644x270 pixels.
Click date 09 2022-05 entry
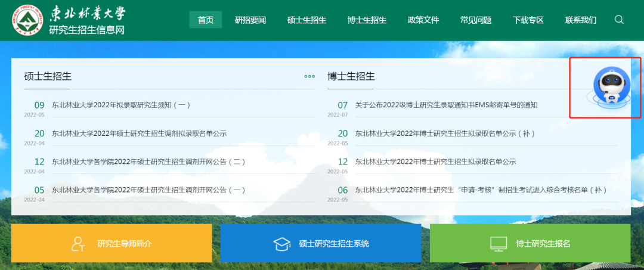(35, 108)
